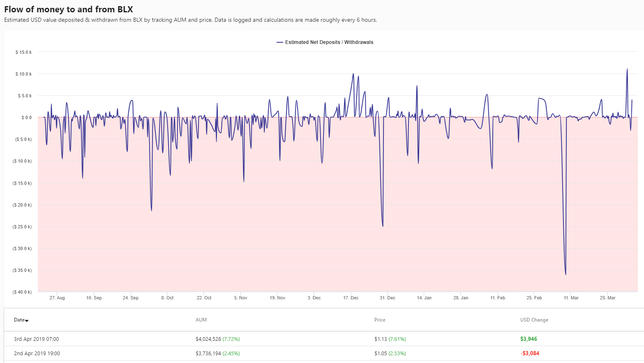Screen dimensions: 644x363
Task: Click the $1.13 price value
Action: (x=381, y=339)
